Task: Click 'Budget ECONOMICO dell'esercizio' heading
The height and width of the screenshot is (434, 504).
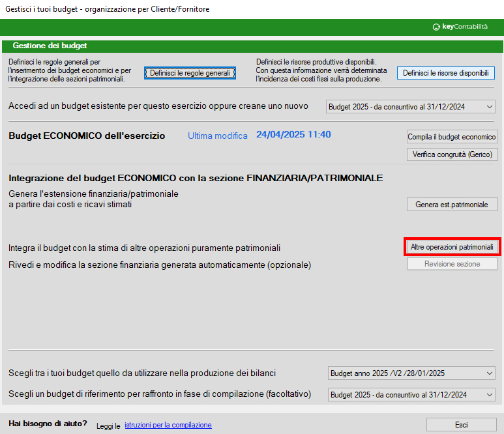Action: point(87,136)
